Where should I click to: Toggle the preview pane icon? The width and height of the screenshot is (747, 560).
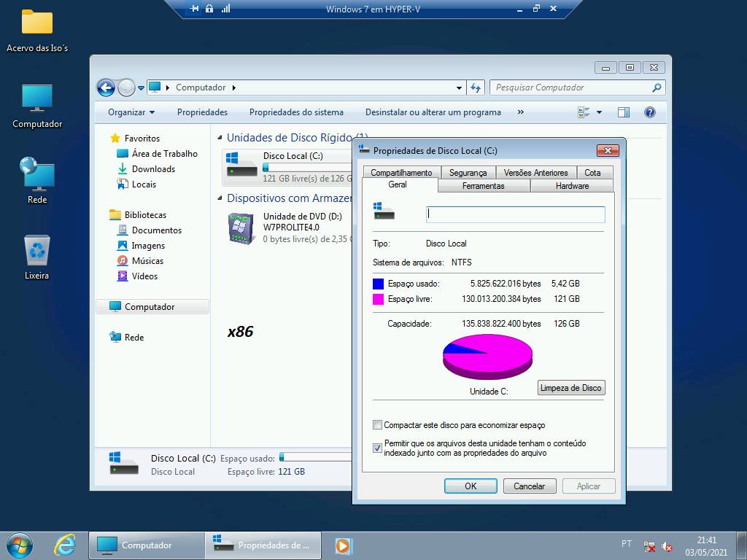coord(624,112)
